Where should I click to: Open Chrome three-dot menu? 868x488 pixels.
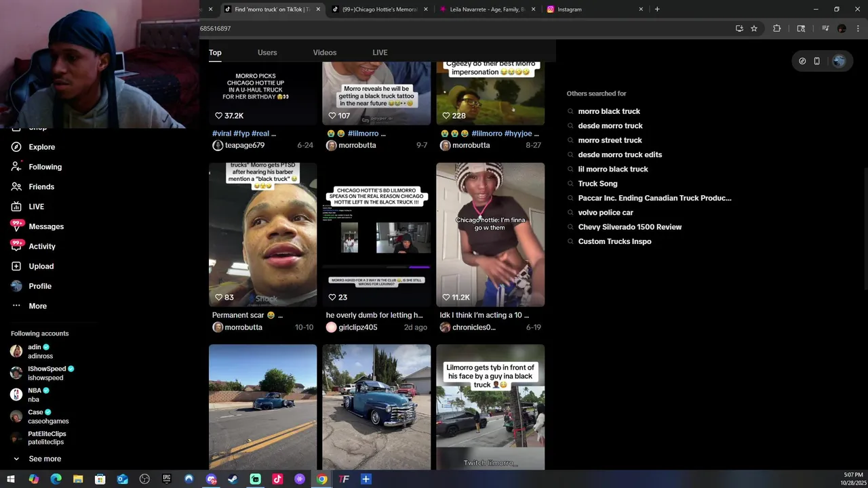click(859, 28)
